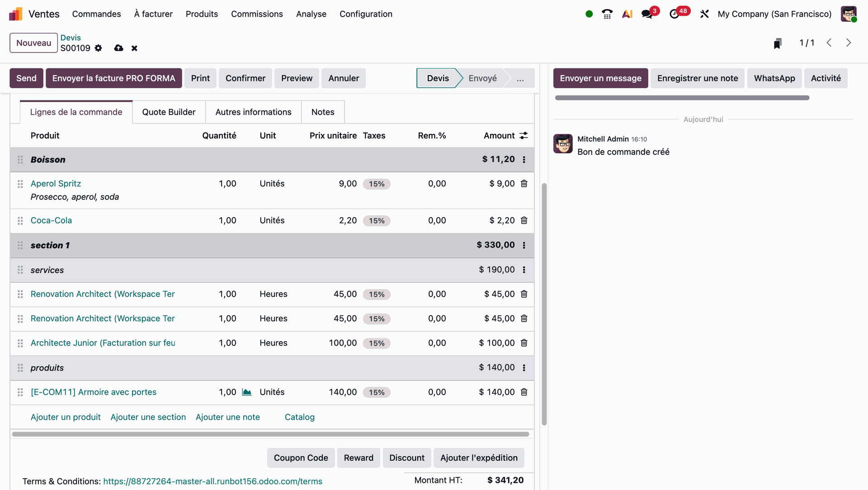Open the conversations chat bubble icon

tap(647, 14)
